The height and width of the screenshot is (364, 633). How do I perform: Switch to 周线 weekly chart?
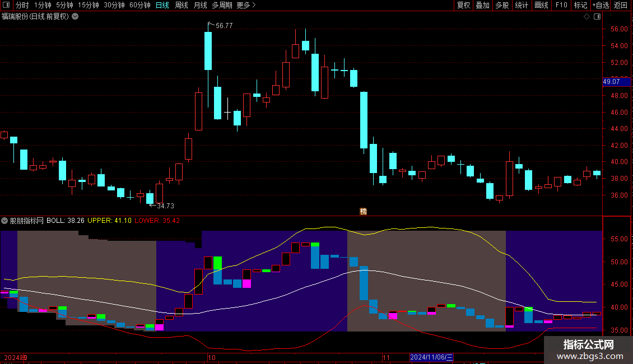pyautogui.click(x=181, y=5)
